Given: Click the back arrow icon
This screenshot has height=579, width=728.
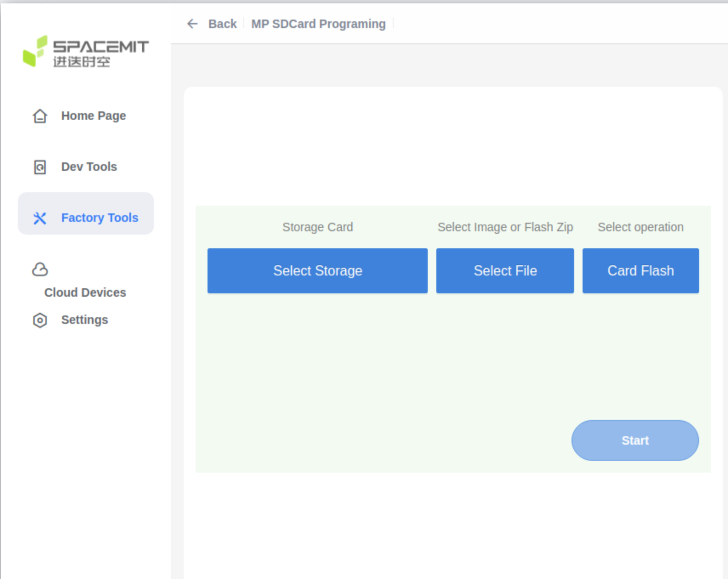Looking at the screenshot, I should [x=193, y=24].
